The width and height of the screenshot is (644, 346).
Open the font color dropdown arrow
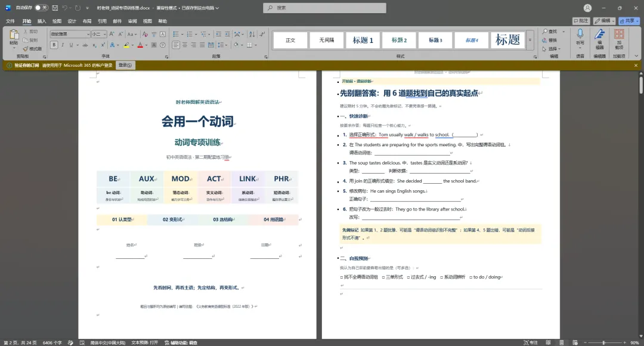click(x=145, y=45)
